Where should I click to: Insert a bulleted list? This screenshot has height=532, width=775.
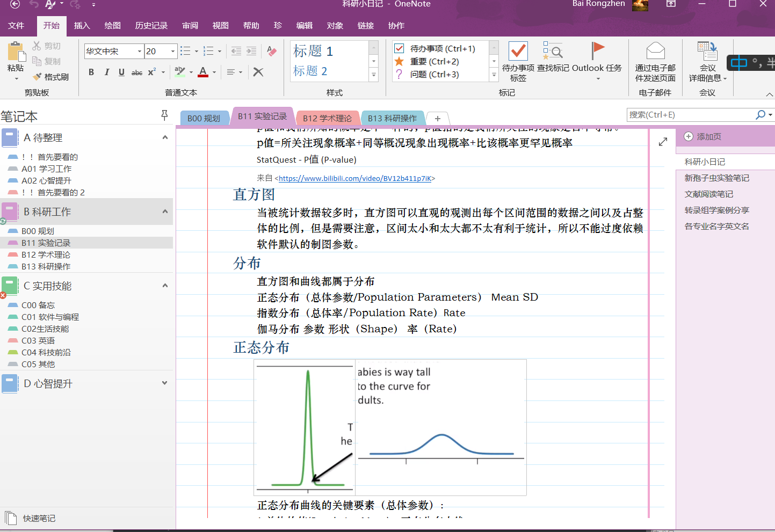point(185,51)
